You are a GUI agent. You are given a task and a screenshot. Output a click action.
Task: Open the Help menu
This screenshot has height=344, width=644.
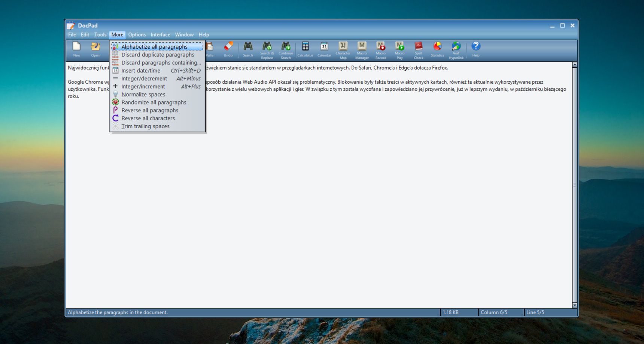pyautogui.click(x=204, y=34)
